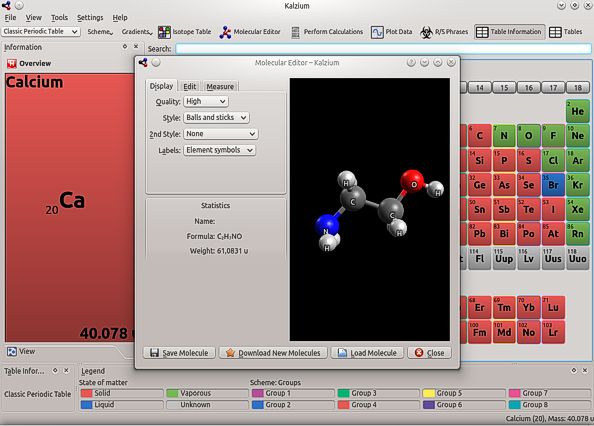
Task: Open the Gradients dropdown
Action: pos(137,32)
